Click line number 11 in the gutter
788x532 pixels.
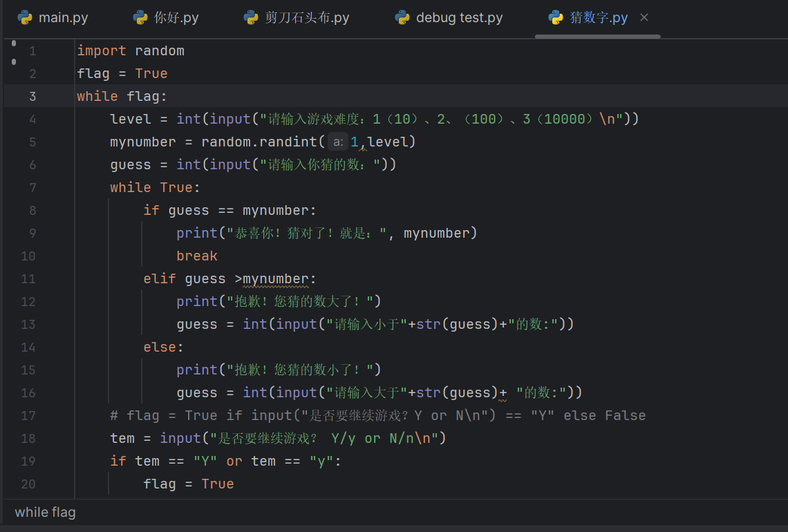point(28,278)
